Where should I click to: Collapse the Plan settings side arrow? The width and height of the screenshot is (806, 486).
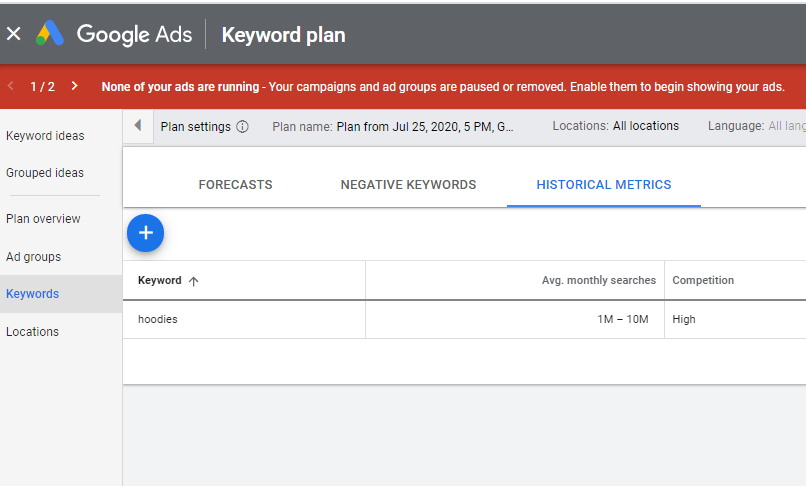[138, 125]
